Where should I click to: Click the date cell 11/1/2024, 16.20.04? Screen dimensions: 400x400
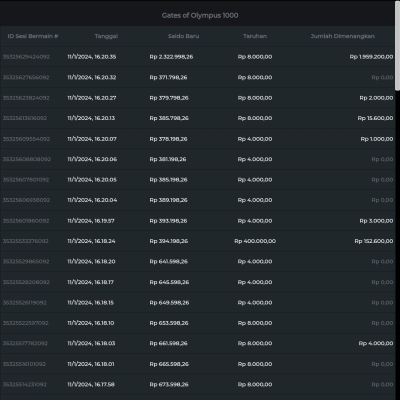pos(92,200)
